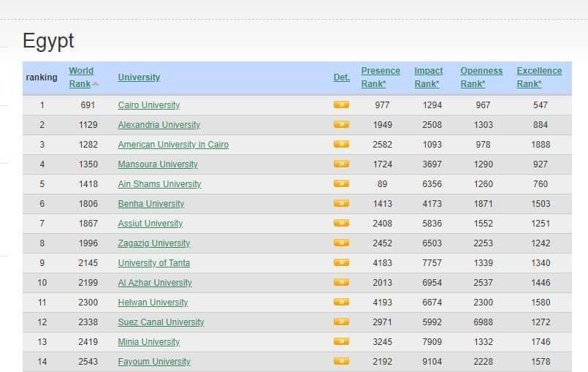
Task: Select Tanta presence rank 4183
Action: click(x=383, y=263)
